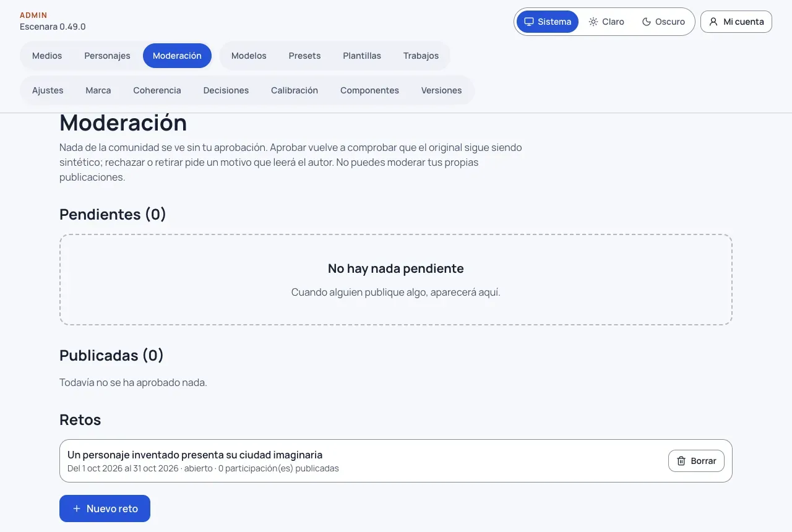Click 'Todavía no se ha aprobado nada.' text
Viewport: 792px width, 532px height.
(133, 382)
